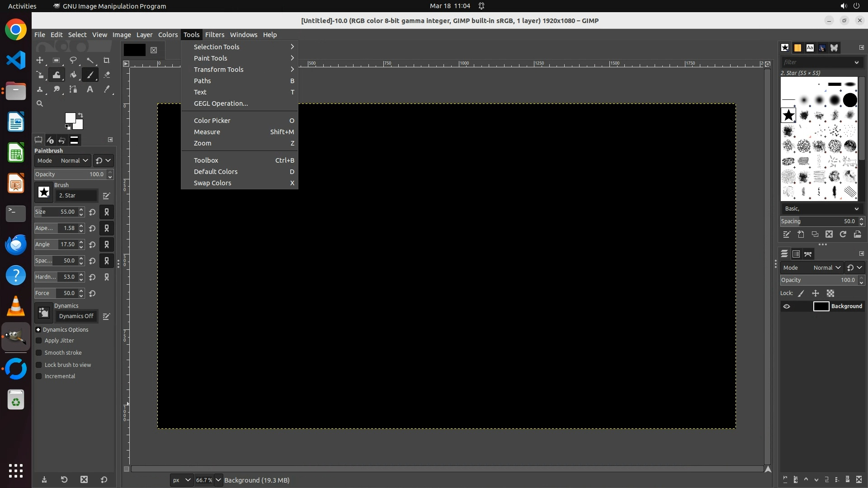Screen dimensions: 868x488
Task: Enable the Apply Jitter checkbox
Action: click(x=39, y=341)
